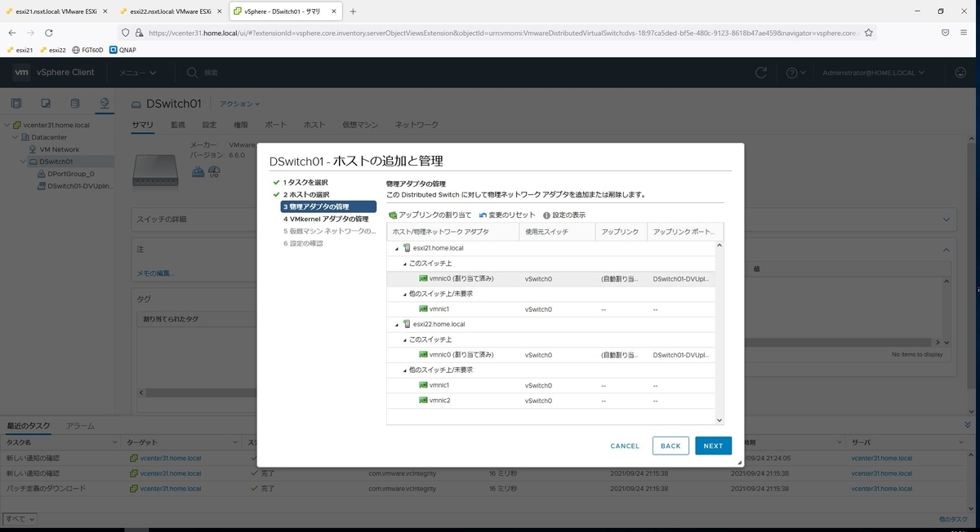Screen dimensions: 980x532
Task: Click the adapter table vertical scrollbar
Action: pyautogui.click(x=719, y=332)
